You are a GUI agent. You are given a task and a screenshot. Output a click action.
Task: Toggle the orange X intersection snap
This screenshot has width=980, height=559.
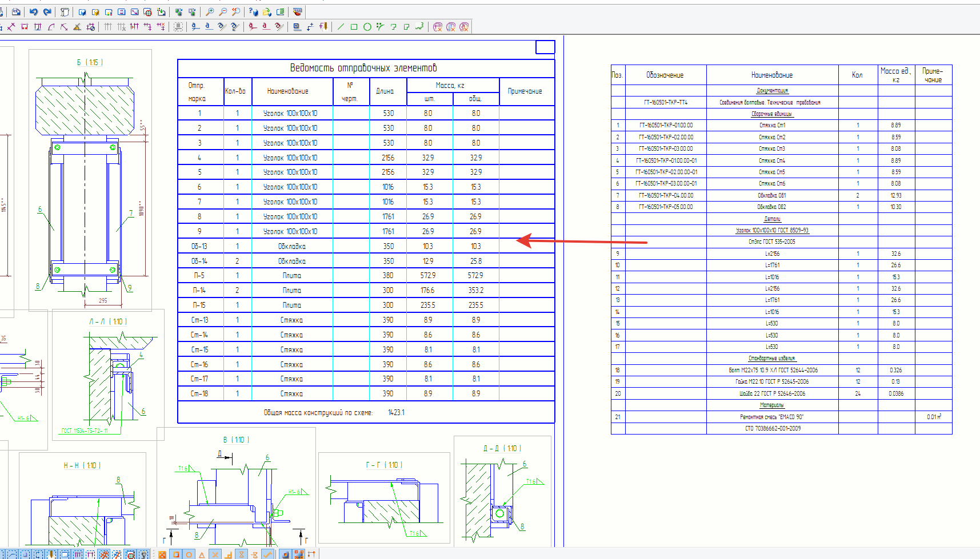215,554
